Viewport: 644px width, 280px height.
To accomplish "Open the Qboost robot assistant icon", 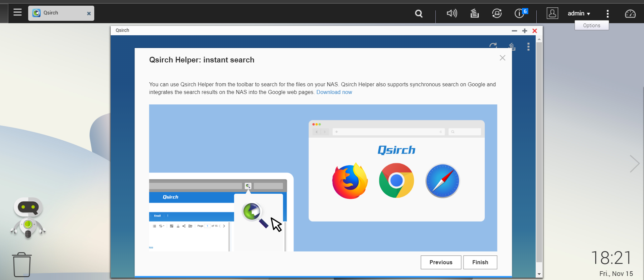I will coord(28,218).
